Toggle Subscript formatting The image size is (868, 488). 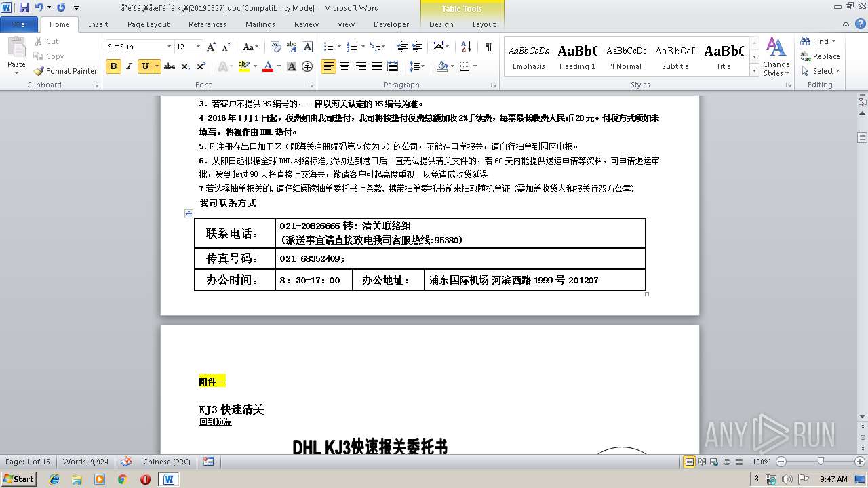point(186,66)
